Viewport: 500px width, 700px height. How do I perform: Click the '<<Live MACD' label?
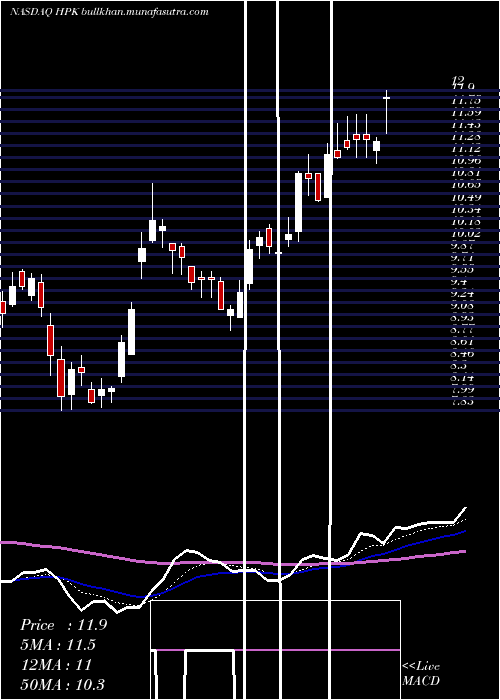(421, 673)
